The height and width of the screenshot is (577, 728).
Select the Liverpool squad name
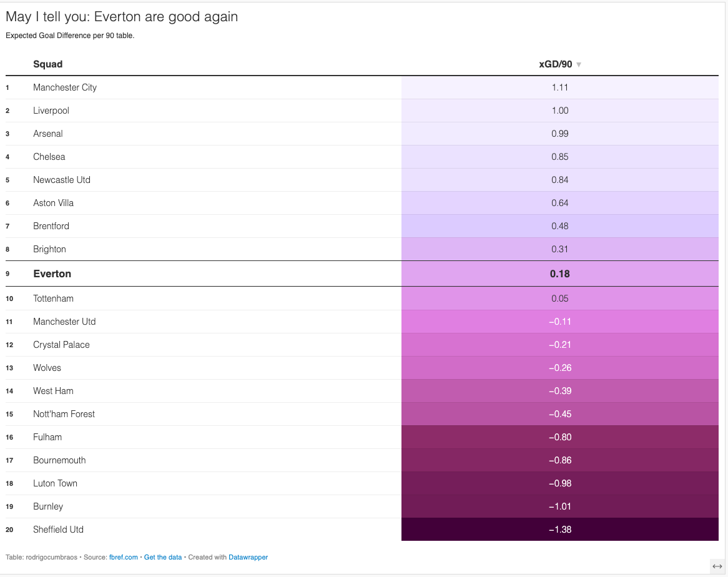[x=51, y=111]
